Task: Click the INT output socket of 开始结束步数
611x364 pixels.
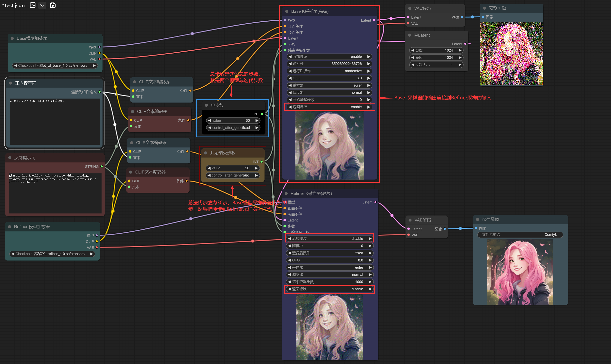Action: click(261, 162)
